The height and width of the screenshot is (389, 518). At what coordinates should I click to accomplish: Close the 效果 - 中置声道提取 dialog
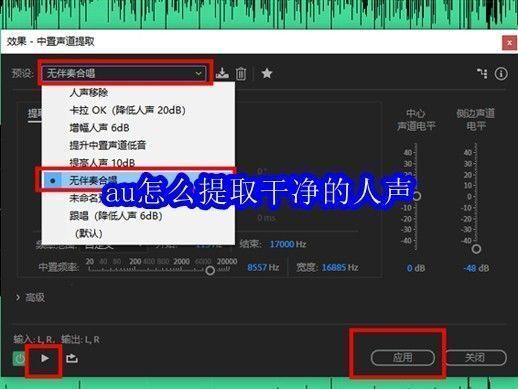509,43
